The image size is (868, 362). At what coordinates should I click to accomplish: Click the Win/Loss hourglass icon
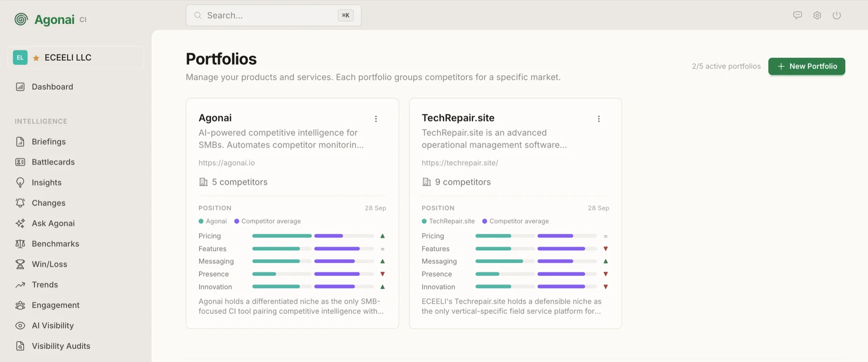tap(20, 264)
